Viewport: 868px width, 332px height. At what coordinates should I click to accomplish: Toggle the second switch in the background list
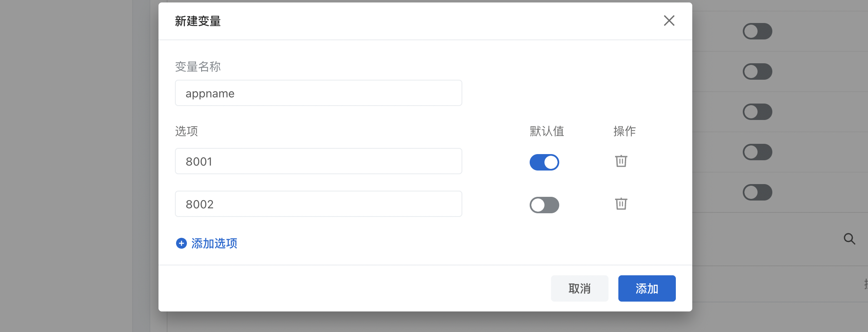click(757, 71)
